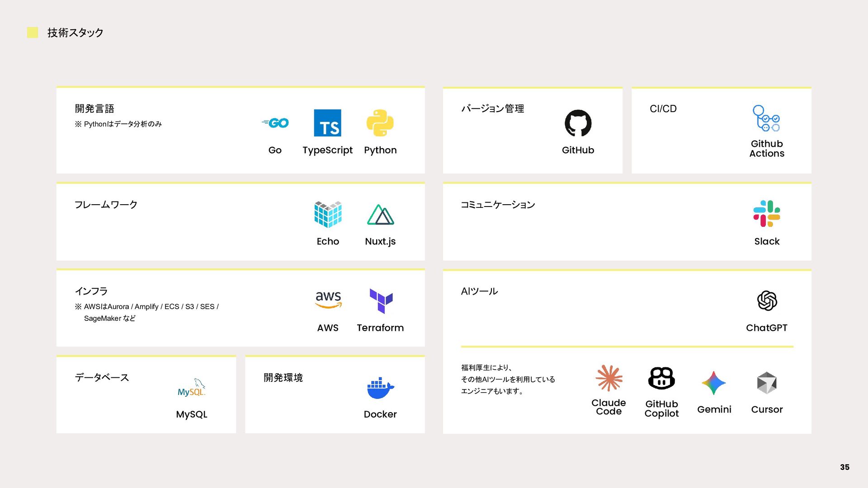Click the 開発言語 section heading
The width and height of the screenshot is (868, 488).
[x=94, y=108]
